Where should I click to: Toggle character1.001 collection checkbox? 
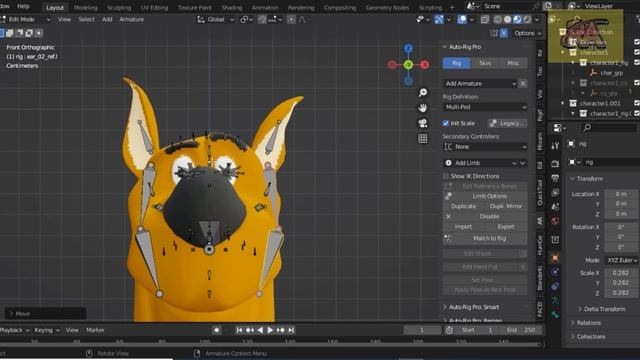637,103
